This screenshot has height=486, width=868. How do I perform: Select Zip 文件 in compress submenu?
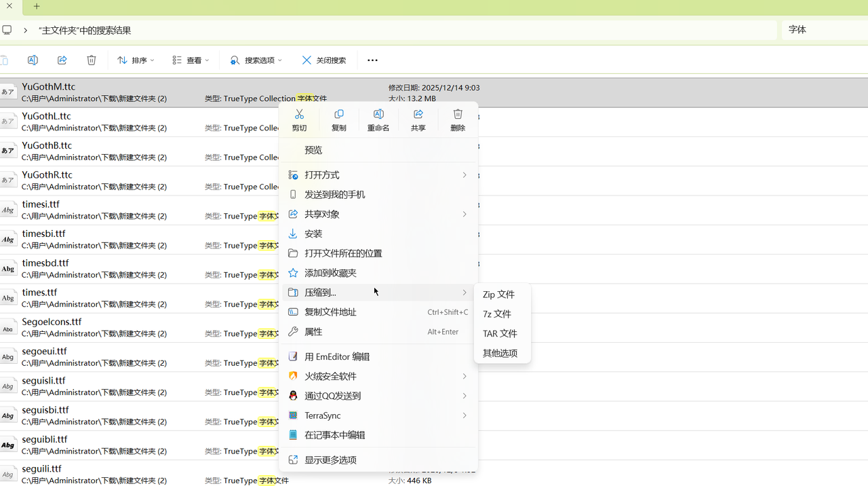pos(502,295)
